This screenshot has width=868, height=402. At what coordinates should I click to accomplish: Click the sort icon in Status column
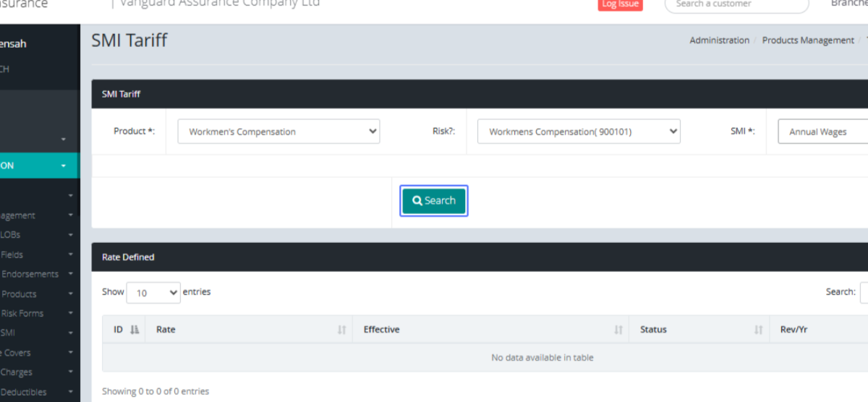[x=758, y=330]
